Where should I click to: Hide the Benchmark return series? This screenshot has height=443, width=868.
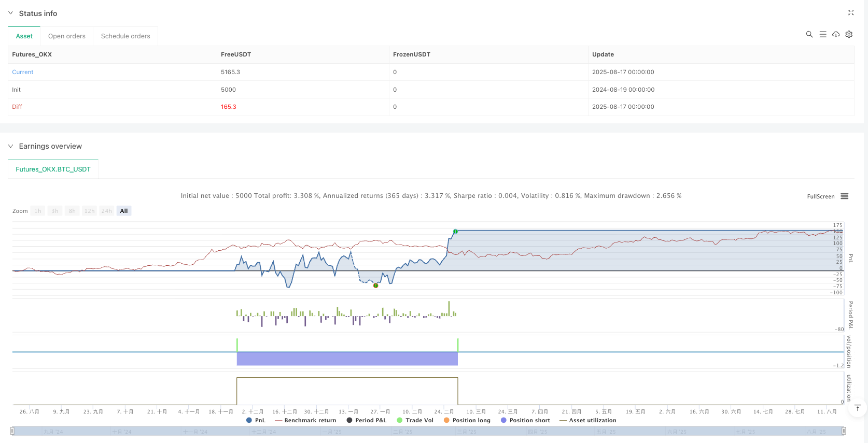click(305, 420)
